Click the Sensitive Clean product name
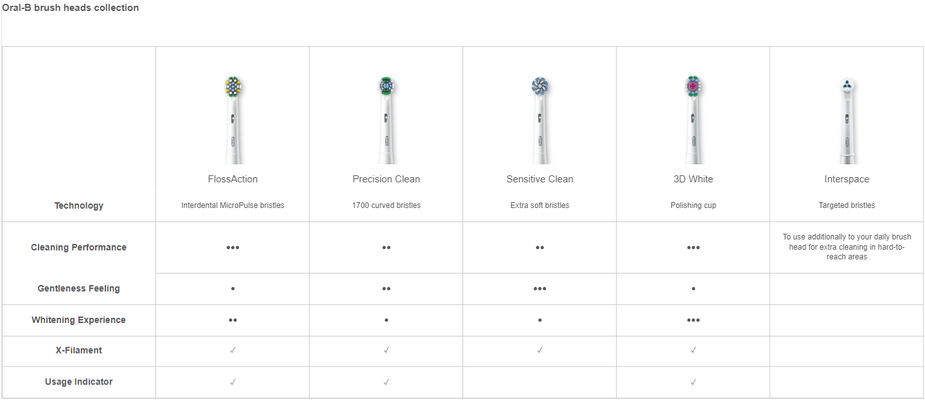 [540, 179]
